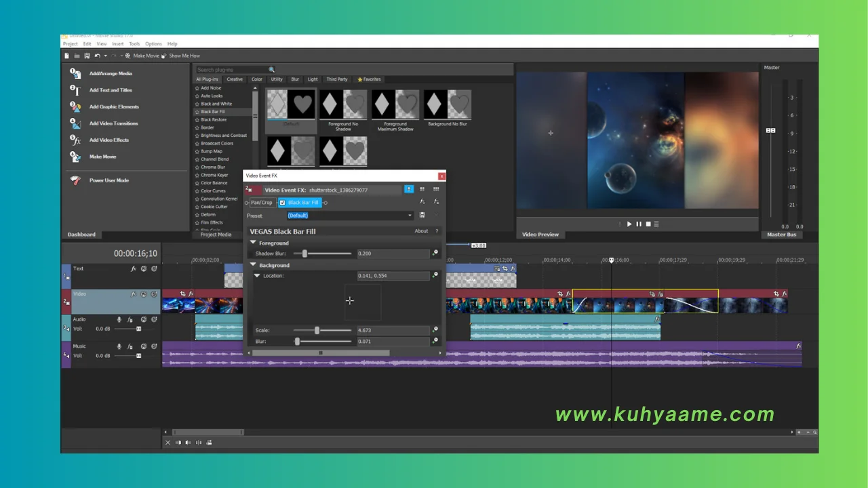The image size is (868, 488).
Task: Click About in the Black Bar Fill panel
Action: tap(421, 231)
